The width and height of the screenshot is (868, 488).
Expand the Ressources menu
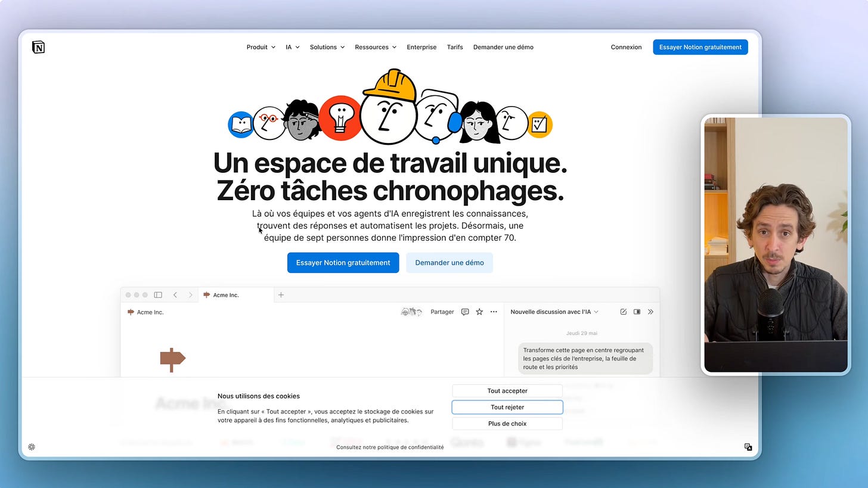click(x=376, y=47)
